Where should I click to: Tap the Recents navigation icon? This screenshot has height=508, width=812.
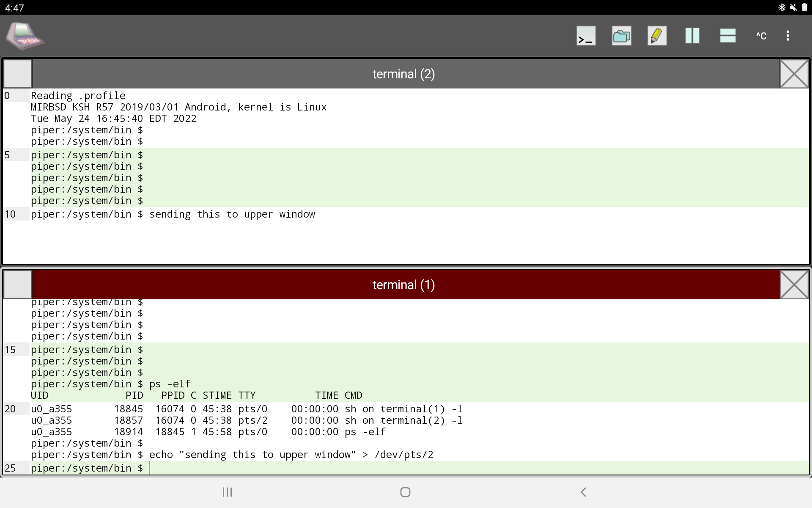[227, 492]
